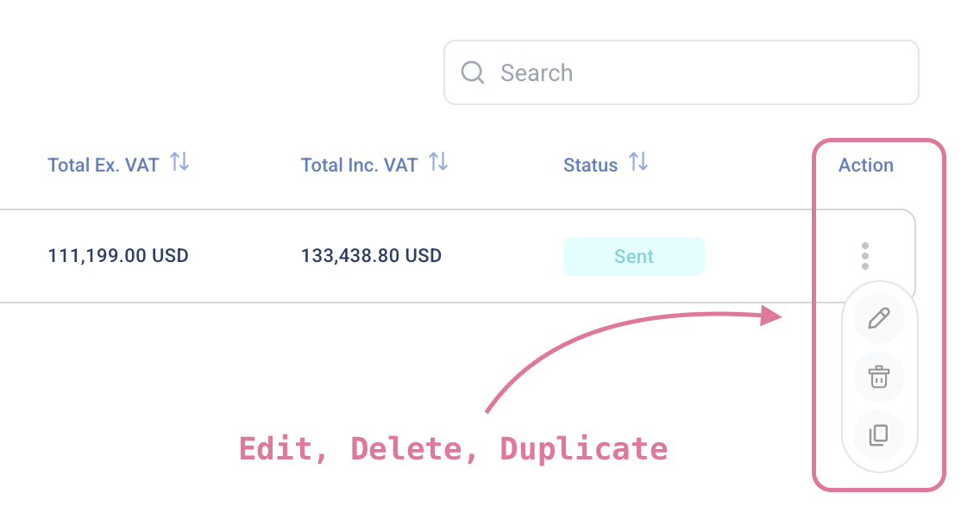Click the Duplicate copy icon
Image resolution: width=980 pixels, height=512 pixels.
pos(879,436)
